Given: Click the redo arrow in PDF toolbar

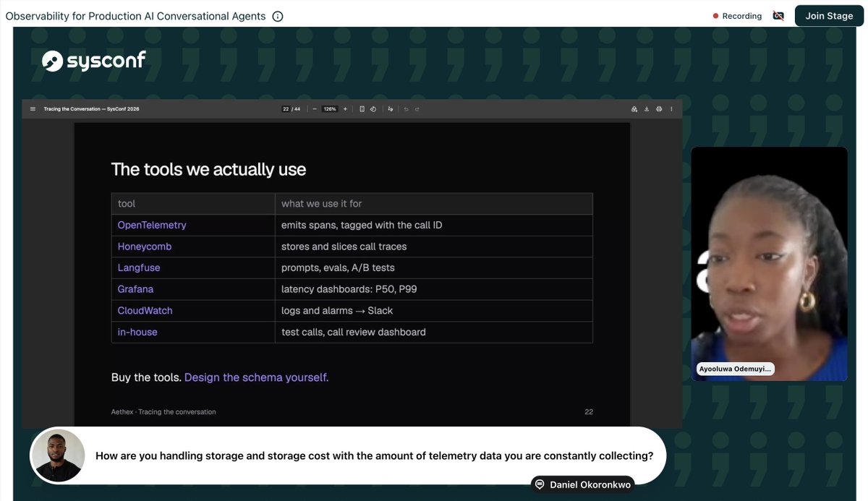Looking at the screenshot, I should point(417,109).
